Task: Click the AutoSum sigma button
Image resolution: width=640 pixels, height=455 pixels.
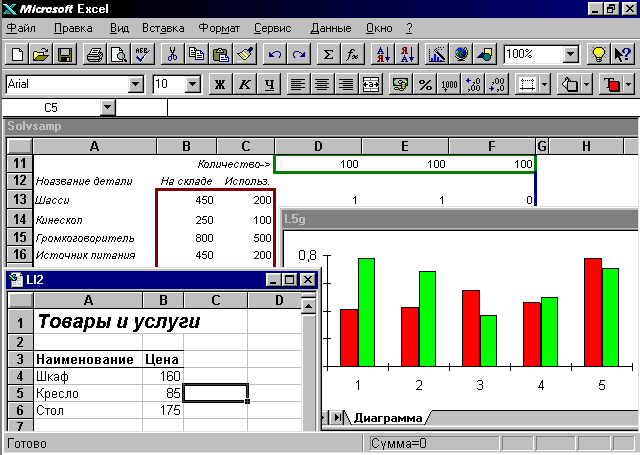Action: [328, 54]
